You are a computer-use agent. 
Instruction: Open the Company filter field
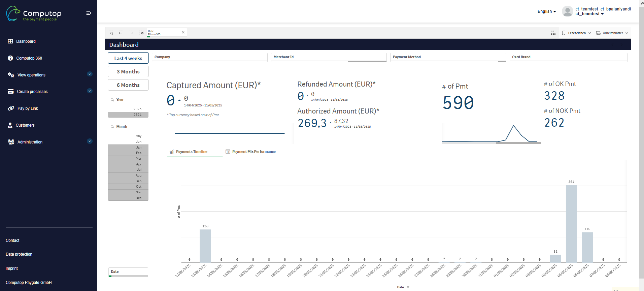pos(209,57)
